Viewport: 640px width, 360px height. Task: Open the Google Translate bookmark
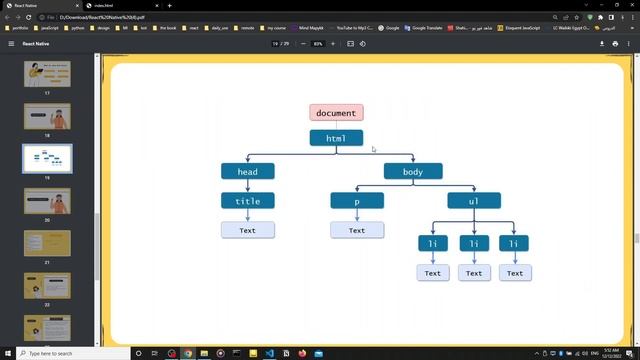click(423, 28)
